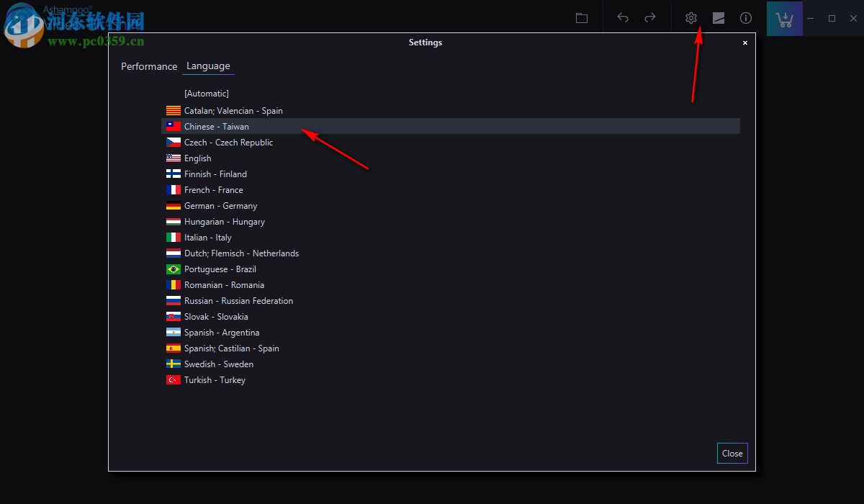Select French - France
This screenshot has height=504, width=864.
[451, 190]
